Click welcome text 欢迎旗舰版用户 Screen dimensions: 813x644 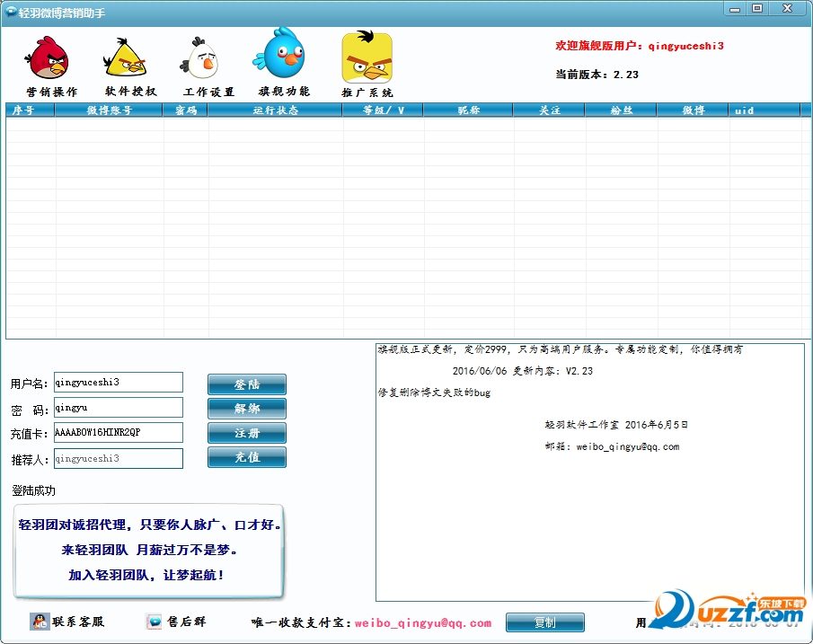pyautogui.click(x=640, y=46)
